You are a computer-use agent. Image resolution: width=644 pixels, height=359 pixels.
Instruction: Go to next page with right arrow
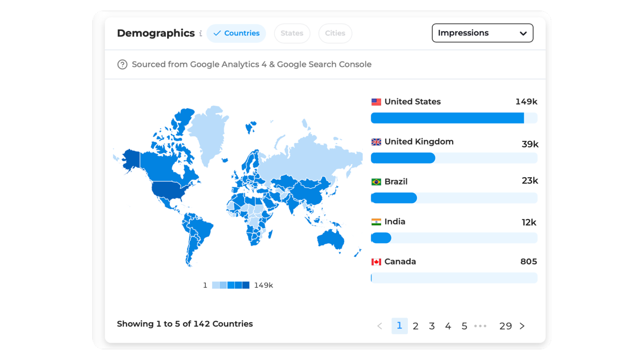pyautogui.click(x=522, y=326)
